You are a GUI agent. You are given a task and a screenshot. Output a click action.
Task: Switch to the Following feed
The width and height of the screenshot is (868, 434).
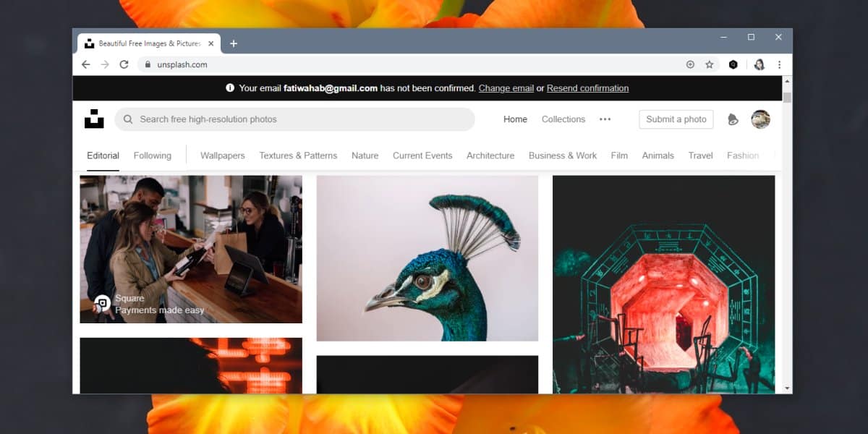pyautogui.click(x=152, y=155)
